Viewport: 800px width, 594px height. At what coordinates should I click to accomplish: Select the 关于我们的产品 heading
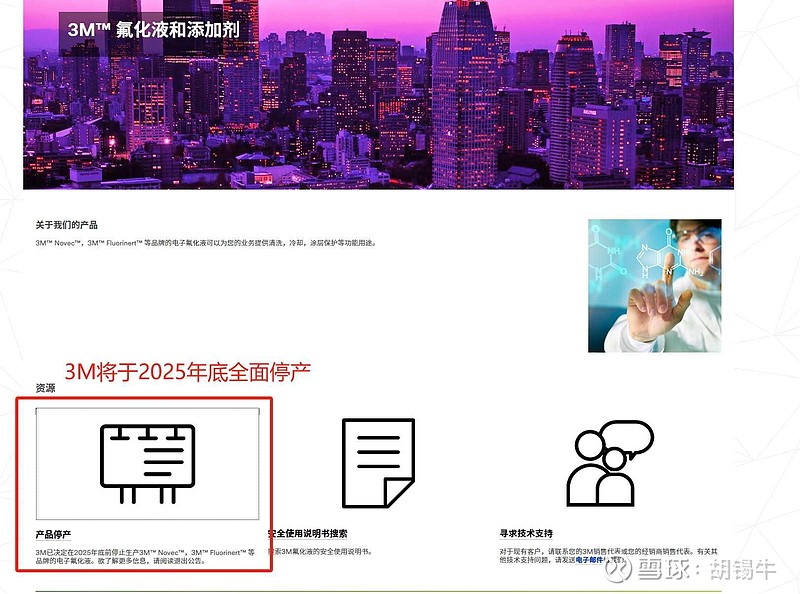(66, 225)
